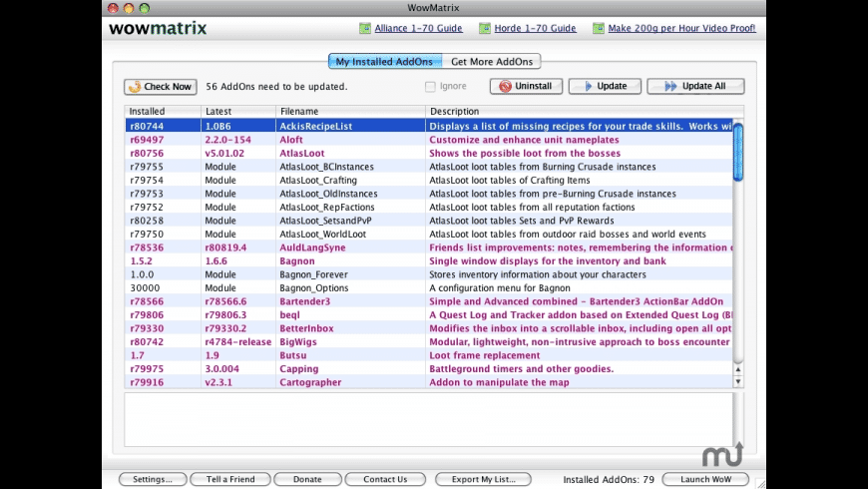The image size is (868, 489).
Task: Select the My Installed AddOns tab
Action: (383, 62)
